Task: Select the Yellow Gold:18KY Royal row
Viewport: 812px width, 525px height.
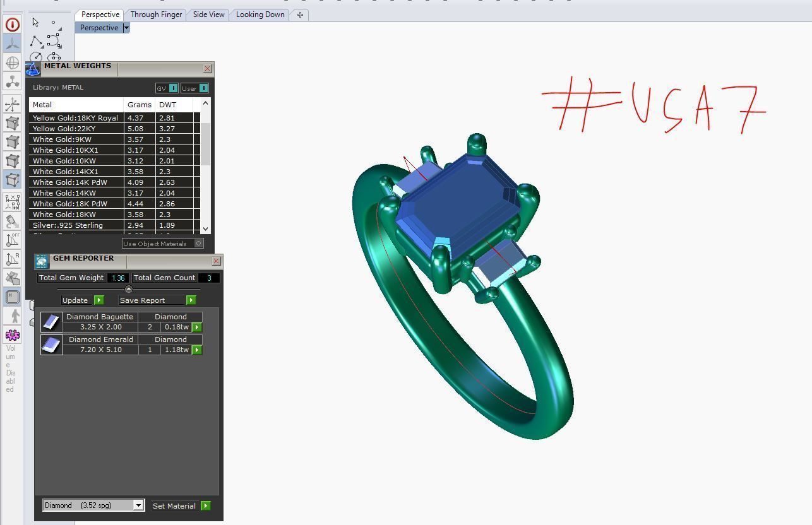Action: [114, 118]
